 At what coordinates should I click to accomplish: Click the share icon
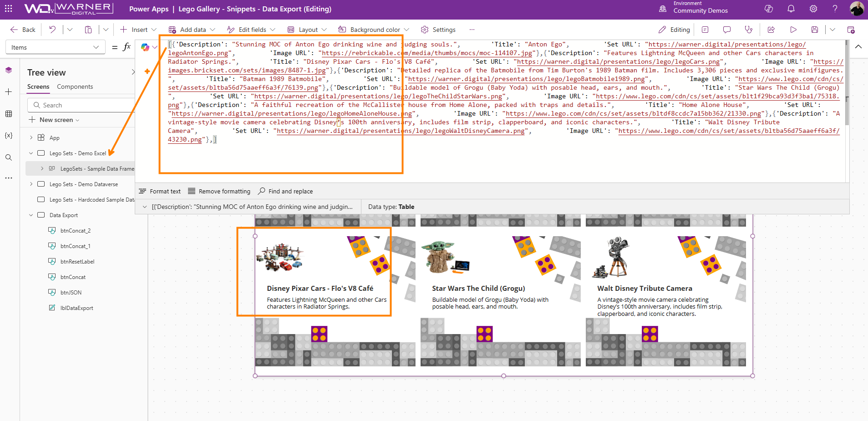[771, 30]
